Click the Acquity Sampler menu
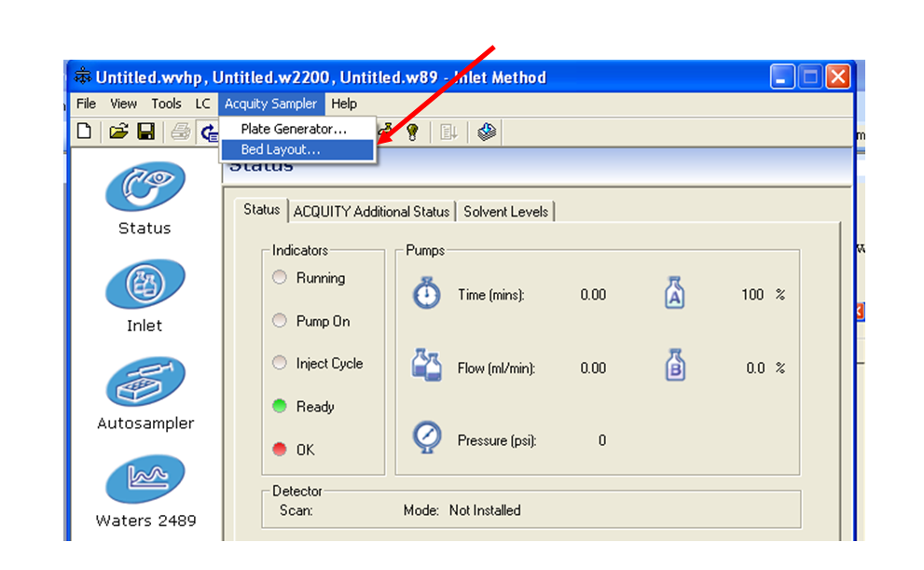The height and width of the screenshot is (570, 924). [x=271, y=104]
